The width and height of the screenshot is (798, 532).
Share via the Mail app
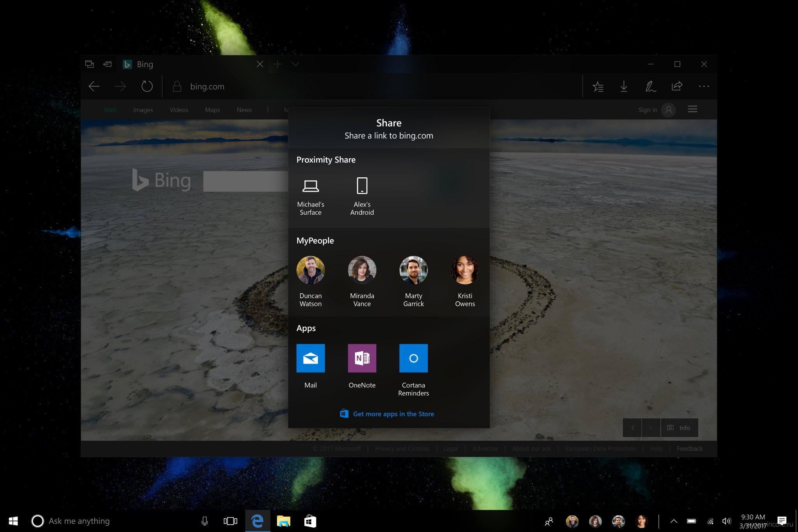[x=311, y=366]
